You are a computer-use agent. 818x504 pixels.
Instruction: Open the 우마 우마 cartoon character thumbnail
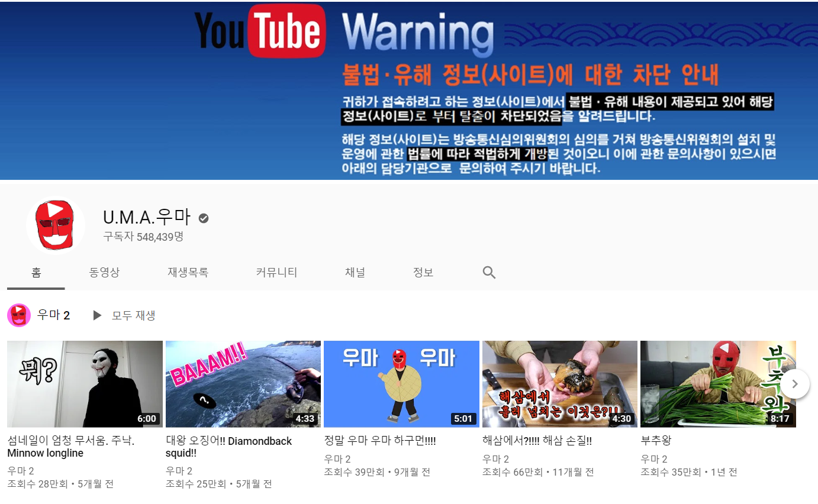point(401,384)
